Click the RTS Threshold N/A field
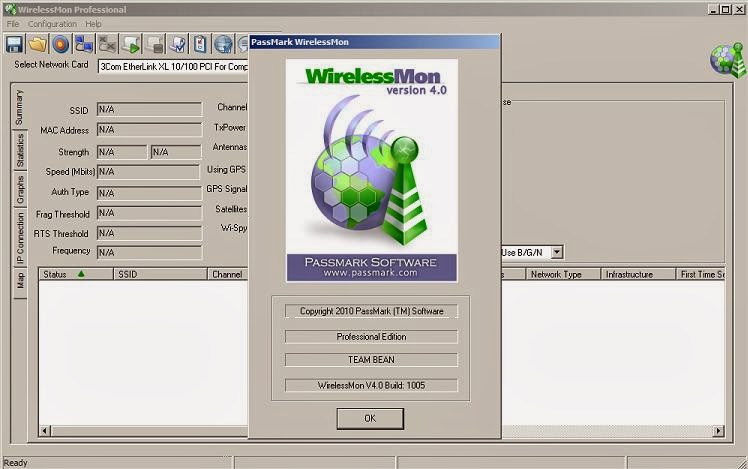 pyautogui.click(x=149, y=233)
